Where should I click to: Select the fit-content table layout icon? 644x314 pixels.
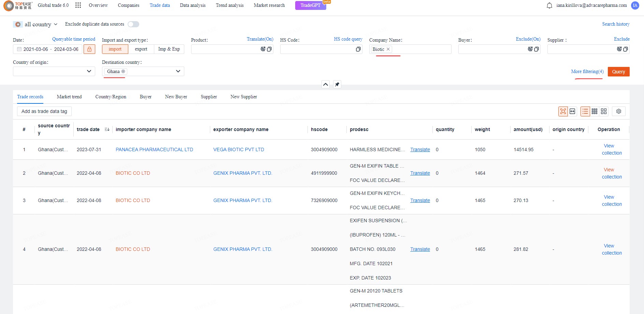pyautogui.click(x=563, y=111)
